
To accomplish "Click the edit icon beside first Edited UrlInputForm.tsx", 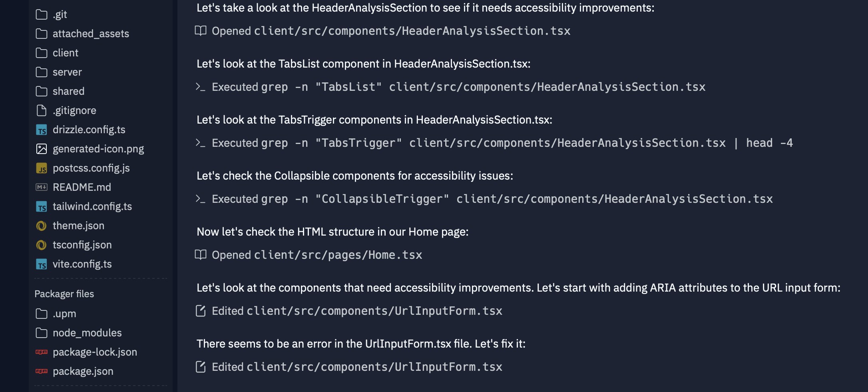I will tap(201, 311).
